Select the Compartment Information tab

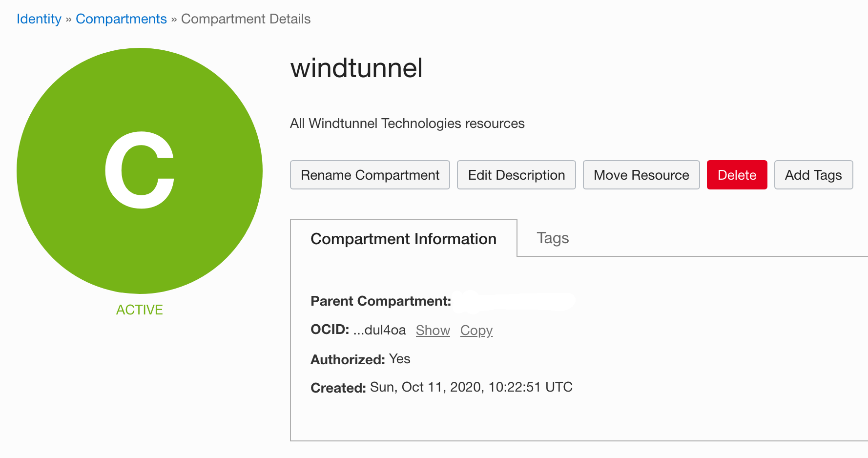point(404,238)
